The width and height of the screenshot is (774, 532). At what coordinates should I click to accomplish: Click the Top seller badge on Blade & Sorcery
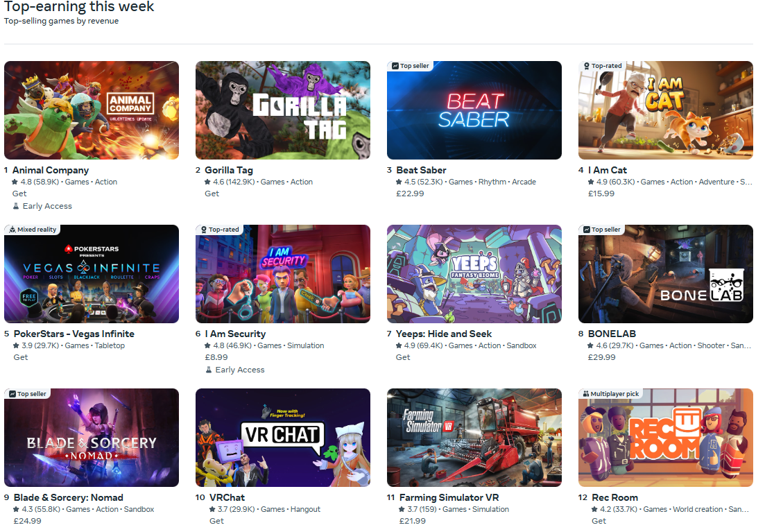pos(28,394)
